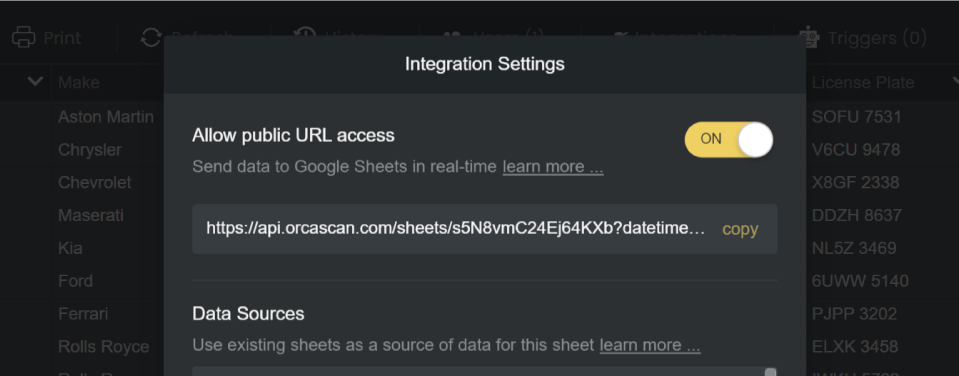The image size is (959, 376).
Task: Click the Make column header
Action: 79,83
